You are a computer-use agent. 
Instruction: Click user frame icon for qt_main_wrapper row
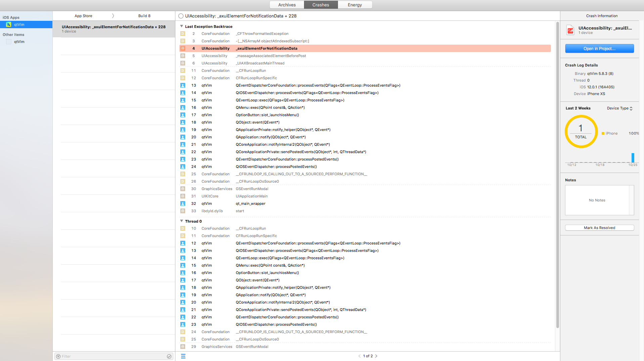click(183, 204)
